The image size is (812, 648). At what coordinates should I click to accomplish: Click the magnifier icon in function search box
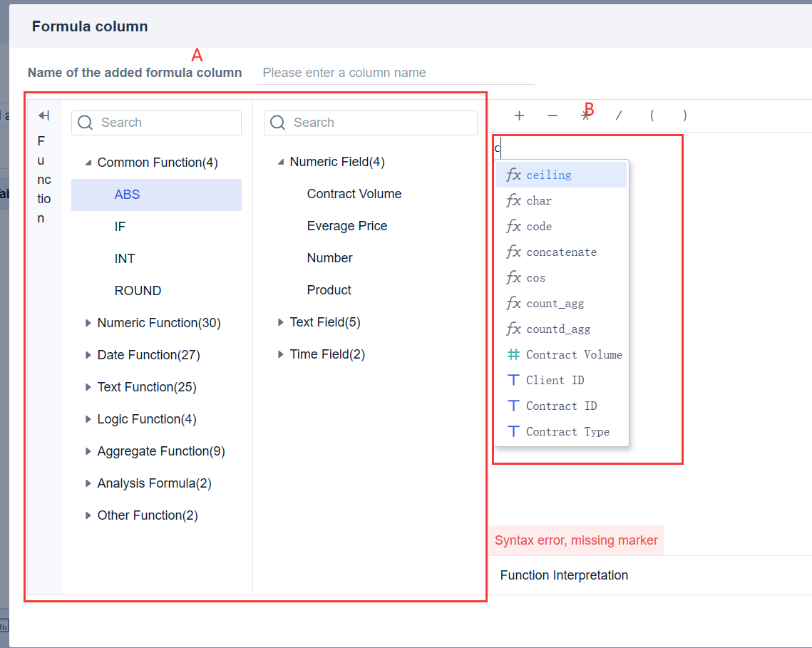pos(84,123)
